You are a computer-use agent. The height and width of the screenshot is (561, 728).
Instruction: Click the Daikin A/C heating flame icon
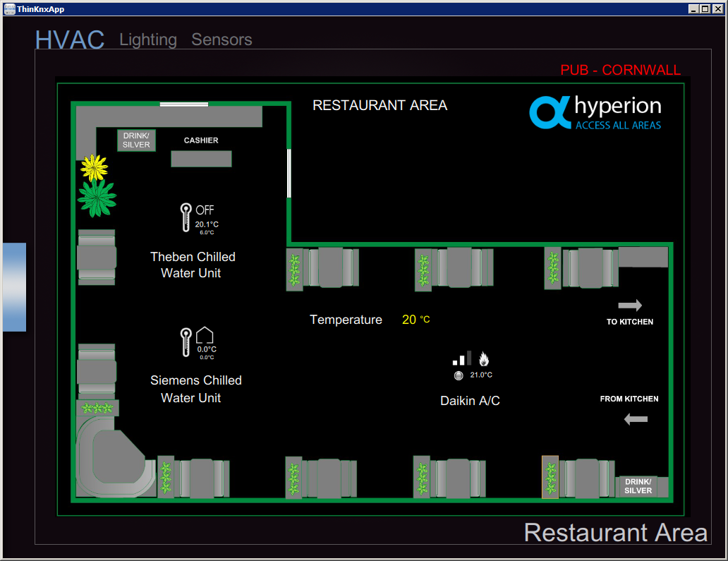484,358
